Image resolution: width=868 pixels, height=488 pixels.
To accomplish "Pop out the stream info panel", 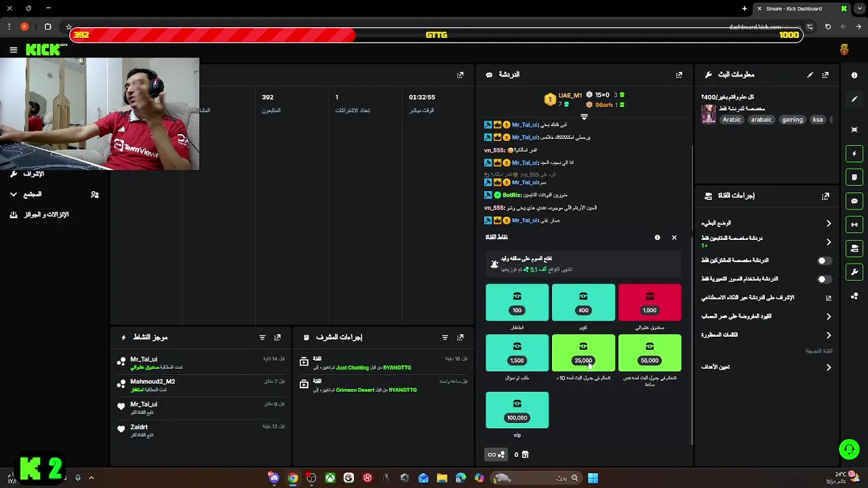I will pyautogui.click(x=825, y=75).
